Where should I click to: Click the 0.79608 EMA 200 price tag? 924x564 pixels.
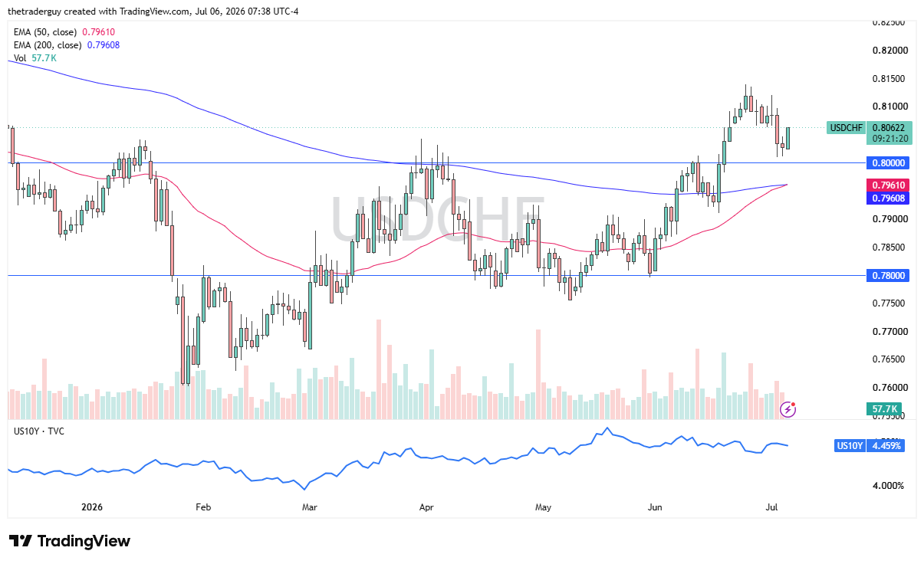tap(889, 198)
